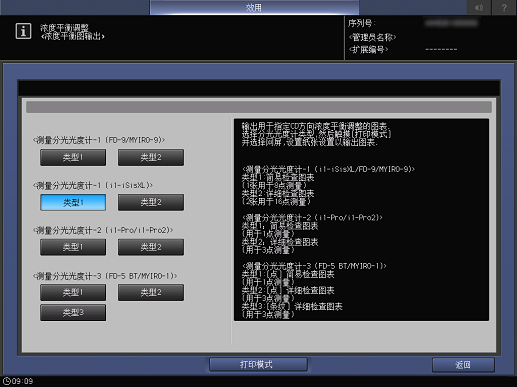Select the 效用 tab at top
517x387 pixels.
(x=254, y=7)
